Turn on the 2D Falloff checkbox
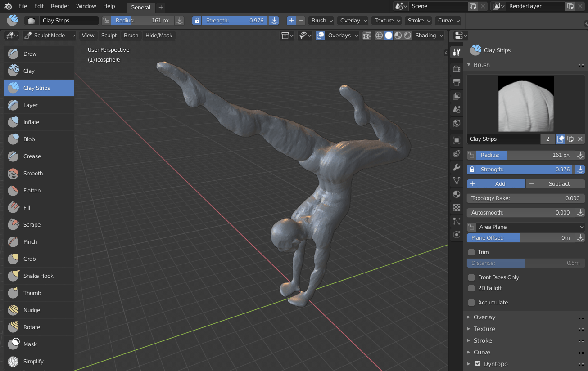The image size is (588, 371). 471,288
